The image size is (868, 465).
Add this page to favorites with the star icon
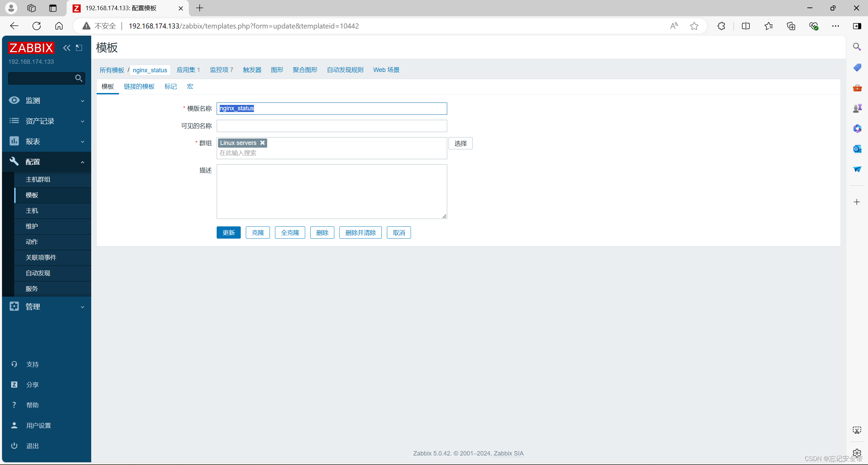coord(694,26)
